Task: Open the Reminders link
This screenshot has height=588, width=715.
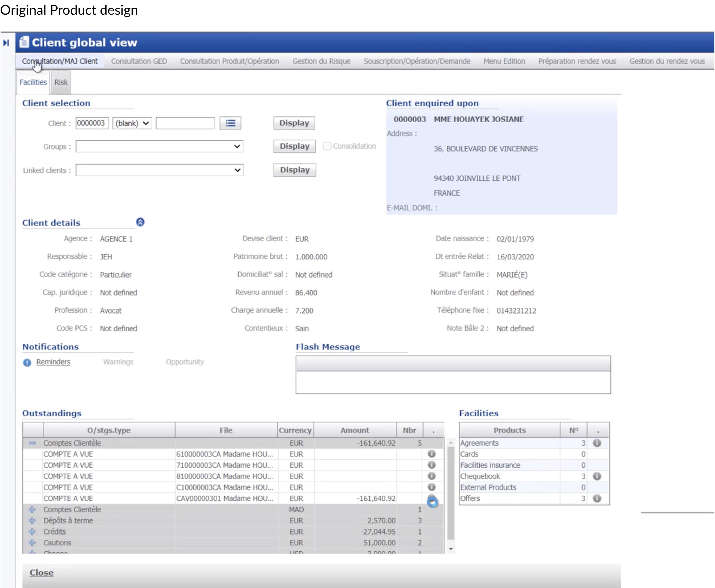Action: click(53, 362)
